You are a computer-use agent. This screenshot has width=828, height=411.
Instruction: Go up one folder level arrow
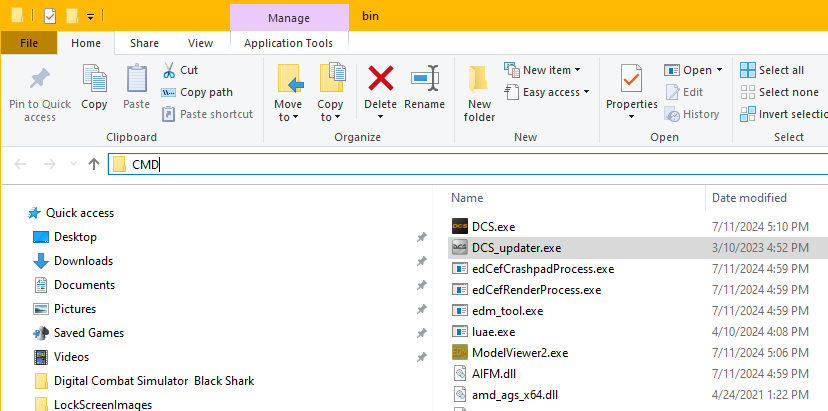tap(94, 164)
